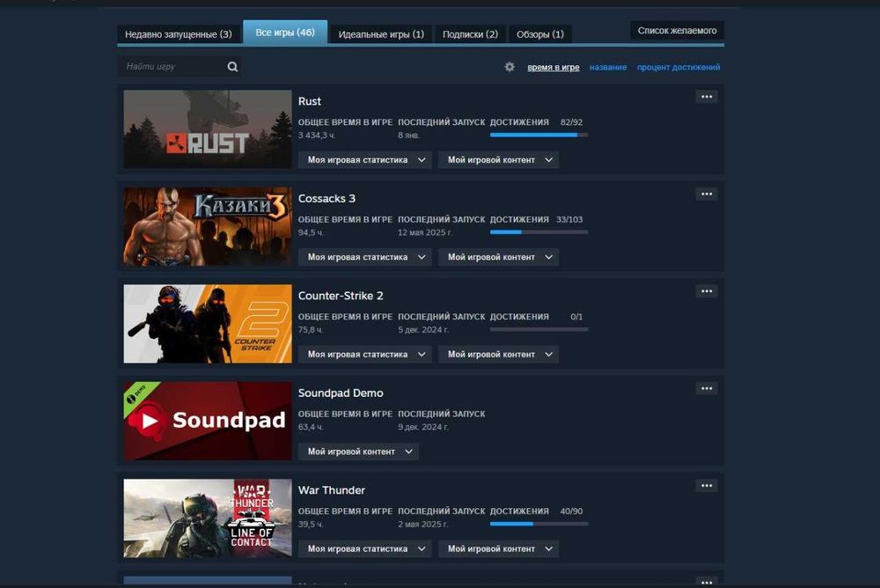Open Counter-Strike 2 three-dot options menu

707,290
